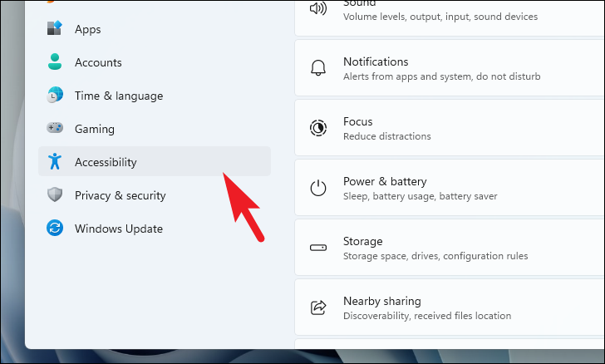The height and width of the screenshot is (364, 605).
Task: Click the Sound speaker icon
Action: click(x=318, y=8)
